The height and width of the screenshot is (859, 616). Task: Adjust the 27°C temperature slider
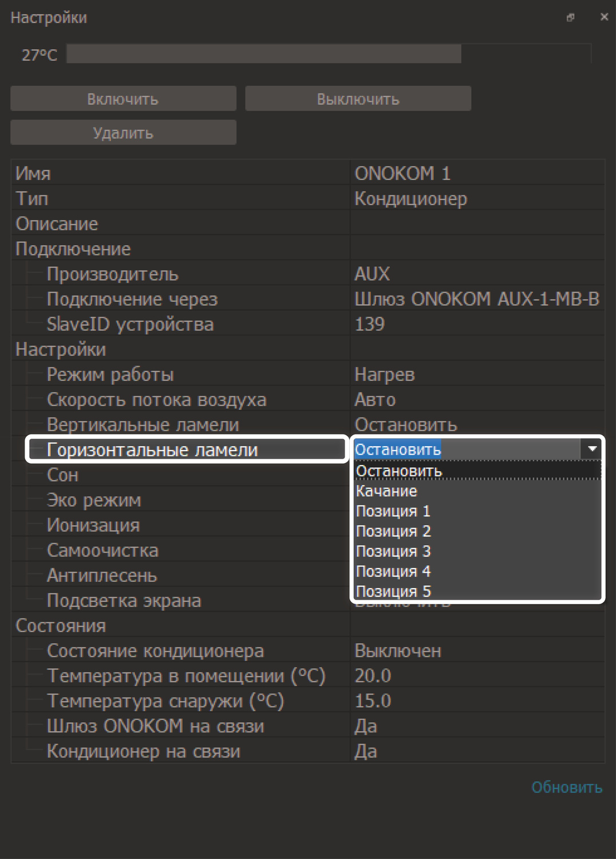pos(329,54)
